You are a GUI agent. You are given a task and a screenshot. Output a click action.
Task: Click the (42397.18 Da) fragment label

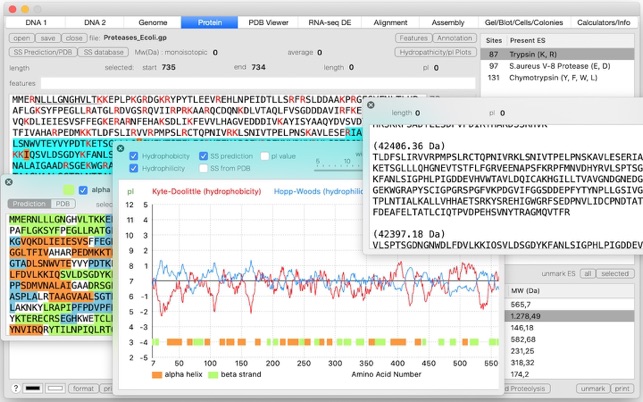(409, 234)
